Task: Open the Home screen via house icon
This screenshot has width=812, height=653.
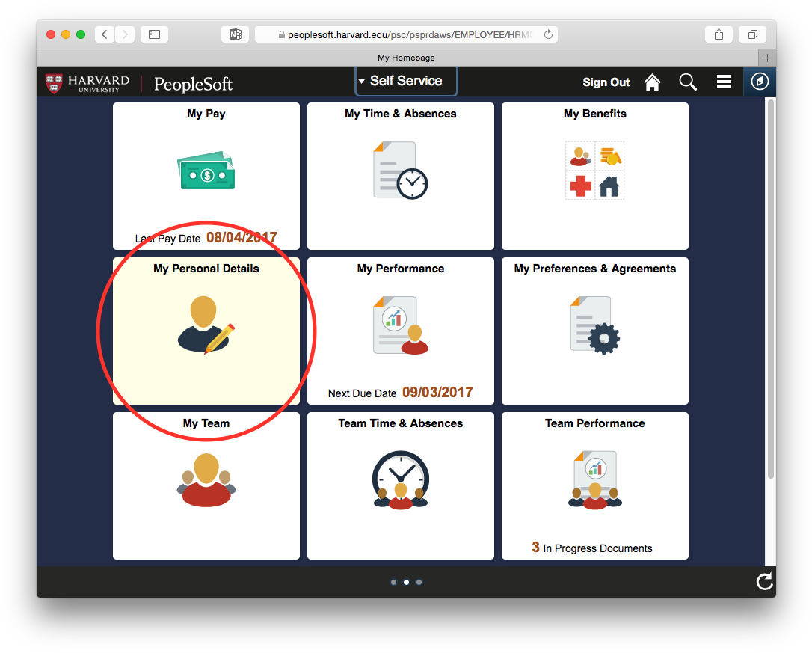Action: 651,82
